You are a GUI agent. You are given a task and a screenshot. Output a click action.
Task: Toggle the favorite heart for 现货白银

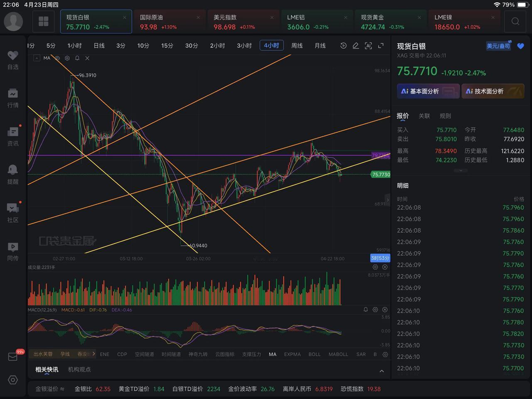click(520, 46)
